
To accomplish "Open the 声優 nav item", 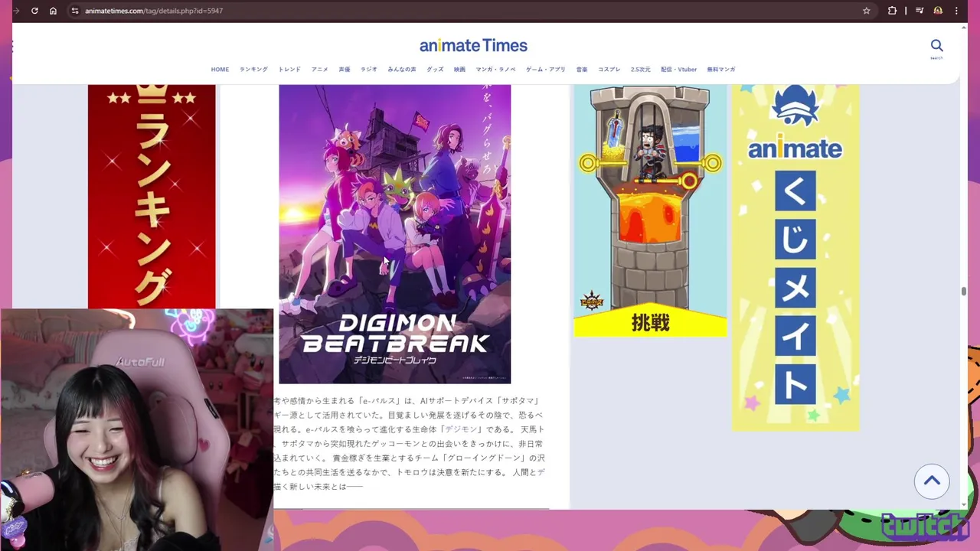I will click(345, 70).
